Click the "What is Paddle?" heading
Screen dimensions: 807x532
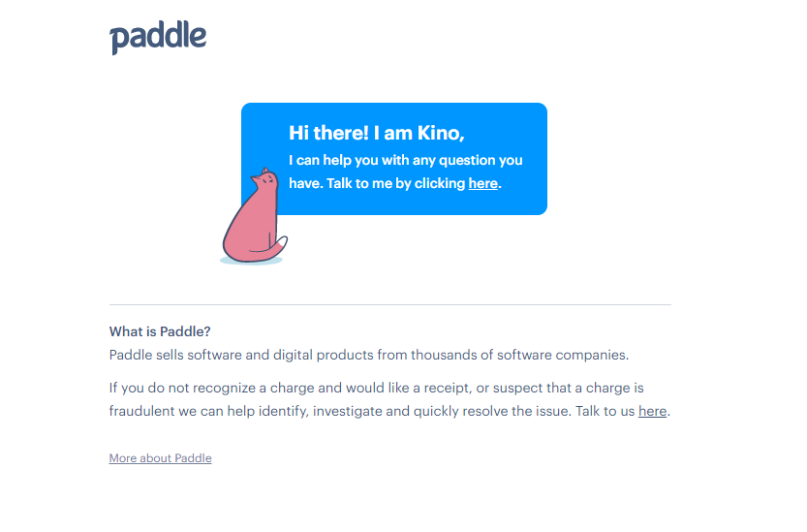coord(160,331)
